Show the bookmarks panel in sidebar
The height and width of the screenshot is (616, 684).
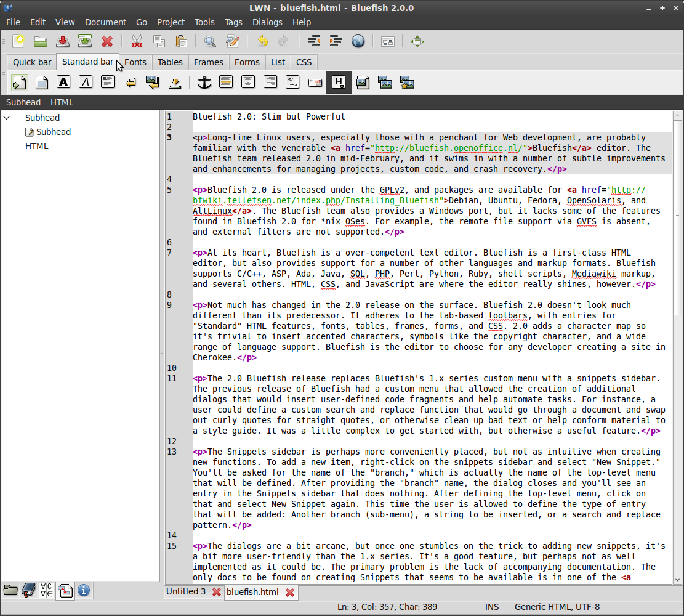[x=28, y=591]
